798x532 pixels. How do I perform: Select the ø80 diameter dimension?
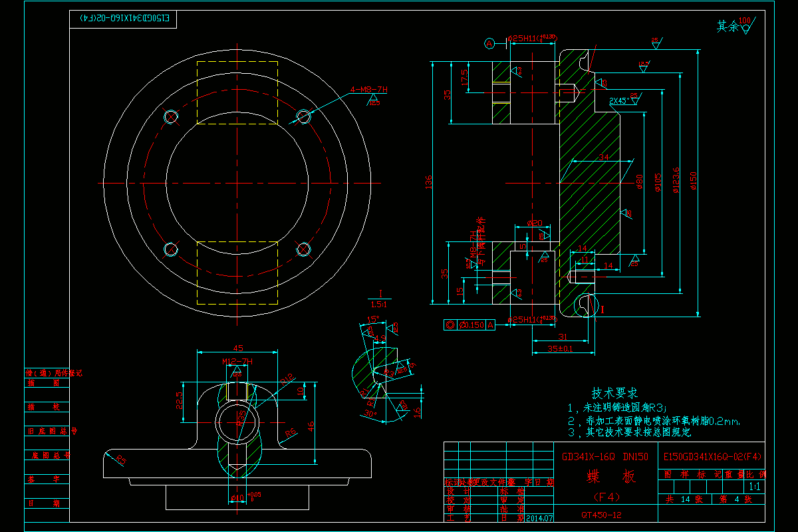click(640, 181)
